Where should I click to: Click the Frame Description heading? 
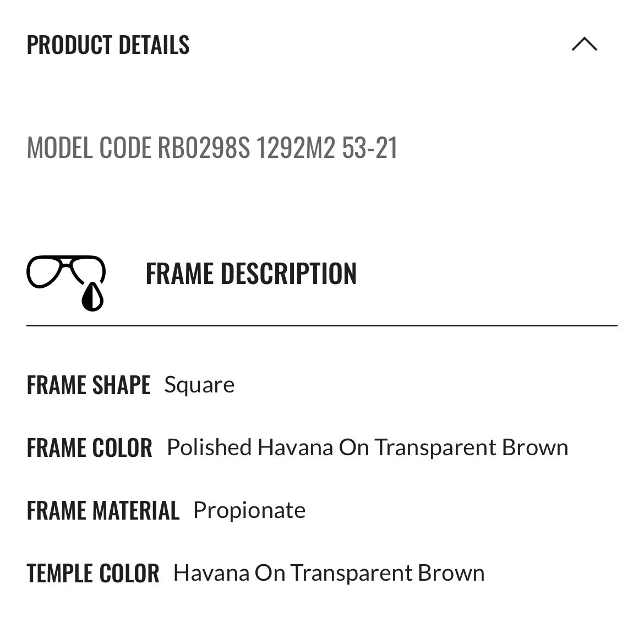251,274
